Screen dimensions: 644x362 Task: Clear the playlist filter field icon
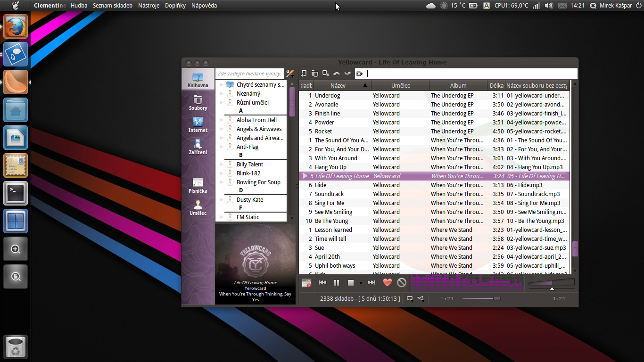point(360,74)
